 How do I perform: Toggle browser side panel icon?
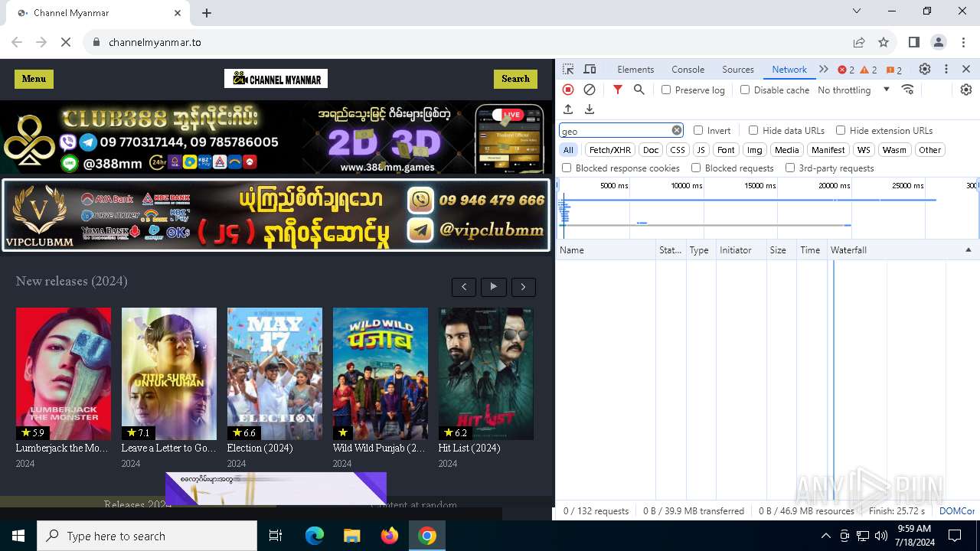(914, 42)
